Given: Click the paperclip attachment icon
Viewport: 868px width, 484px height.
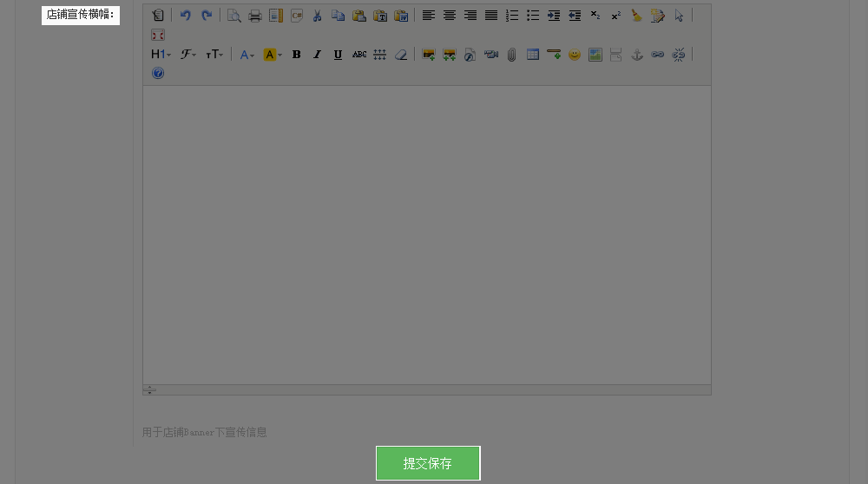Looking at the screenshot, I should pos(512,55).
